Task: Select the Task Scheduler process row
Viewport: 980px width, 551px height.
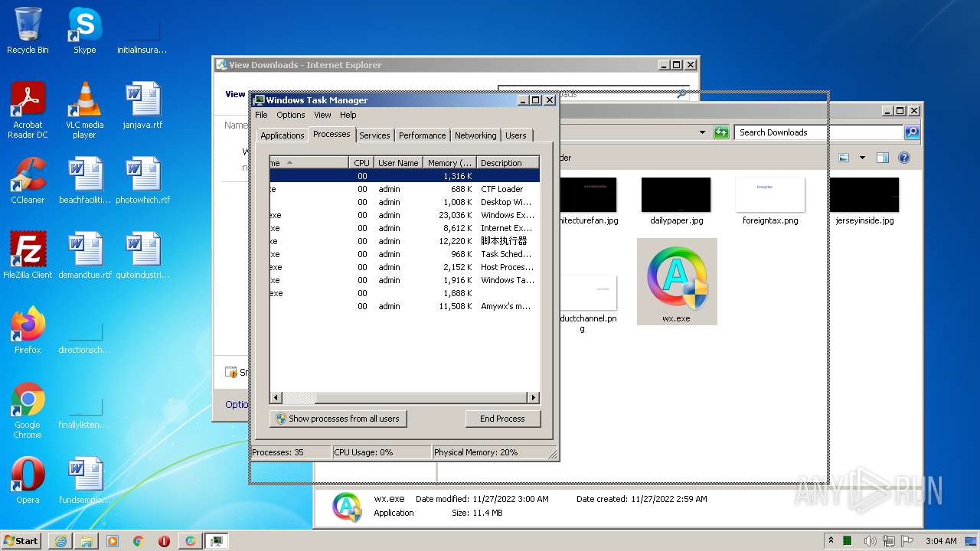Action: [x=404, y=254]
